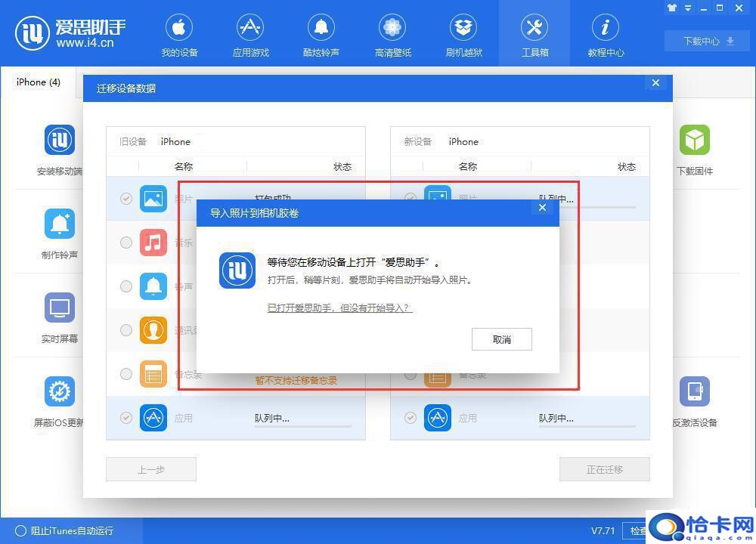Open 反激活设备 deactivate device tool
The width and height of the screenshot is (756, 544).
point(694,391)
